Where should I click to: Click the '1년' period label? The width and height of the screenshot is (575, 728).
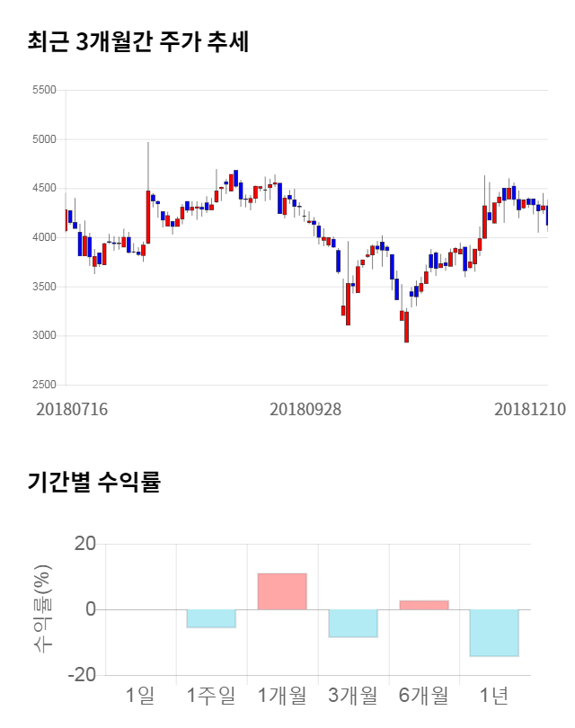[x=495, y=695]
